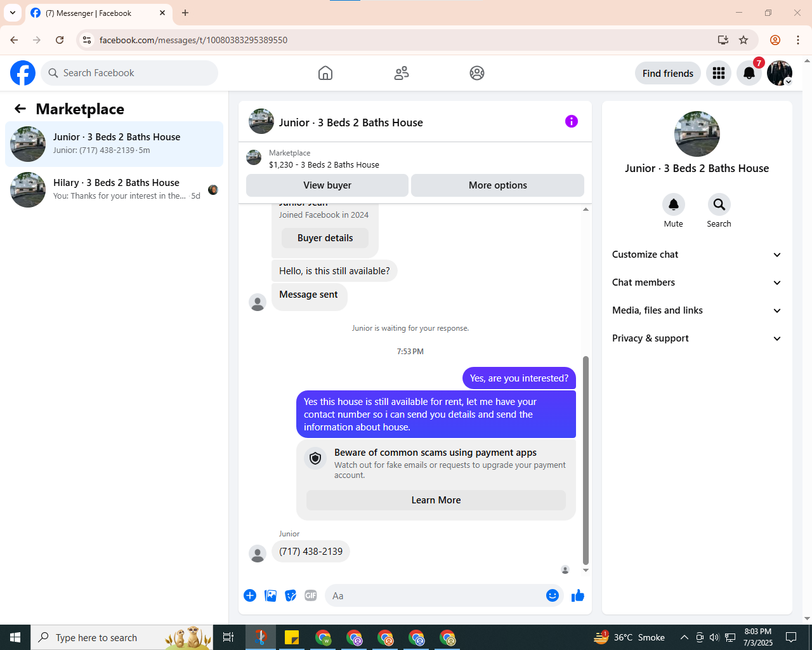View site information icon in address bar
The width and height of the screenshot is (812, 650).
[87, 40]
